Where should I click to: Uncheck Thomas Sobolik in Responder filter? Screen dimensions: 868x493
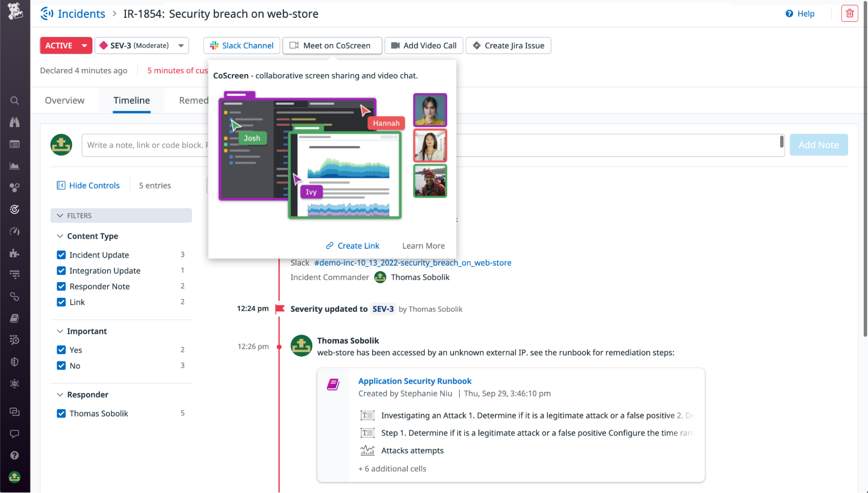pyautogui.click(x=61, y=413)
